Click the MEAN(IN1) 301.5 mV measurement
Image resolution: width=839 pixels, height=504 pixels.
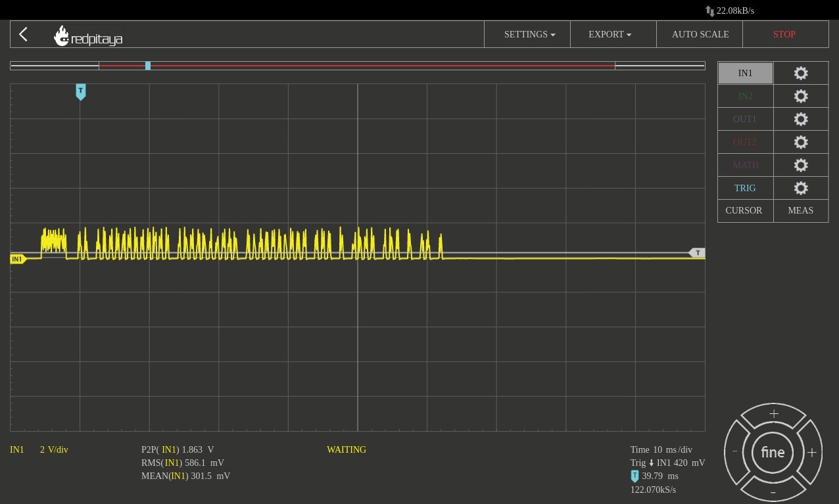[x=185, y=476]
